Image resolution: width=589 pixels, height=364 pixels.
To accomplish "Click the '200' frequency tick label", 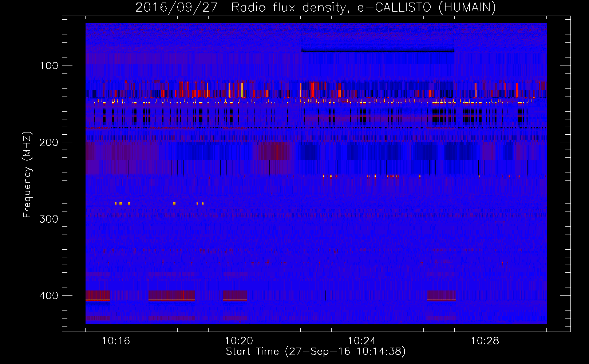I will click(49, 142).
